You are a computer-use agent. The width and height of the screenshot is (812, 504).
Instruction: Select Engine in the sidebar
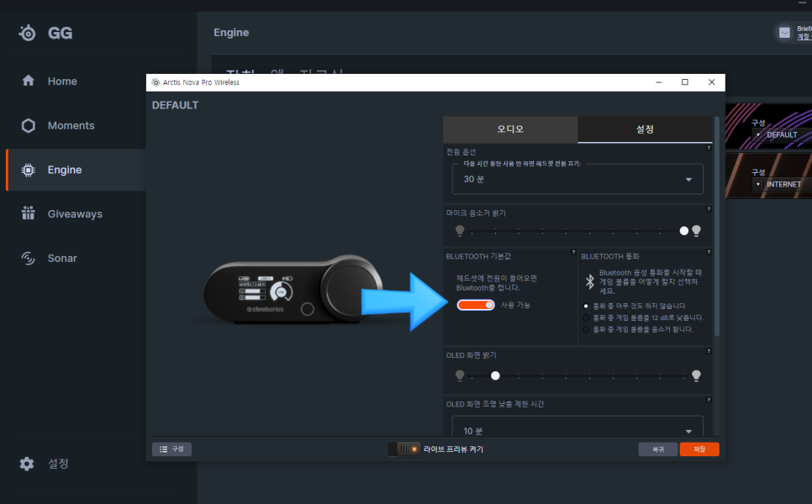[76, 170]
